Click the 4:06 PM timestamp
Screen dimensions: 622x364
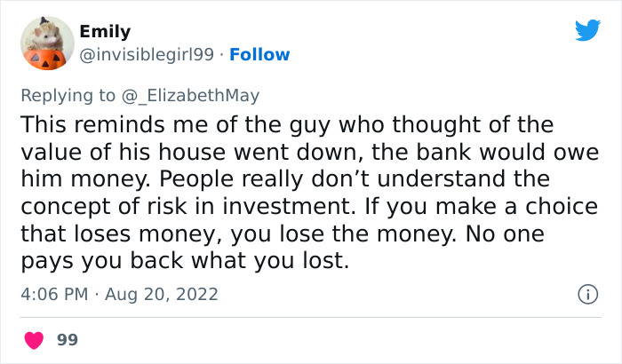[52, 294]
